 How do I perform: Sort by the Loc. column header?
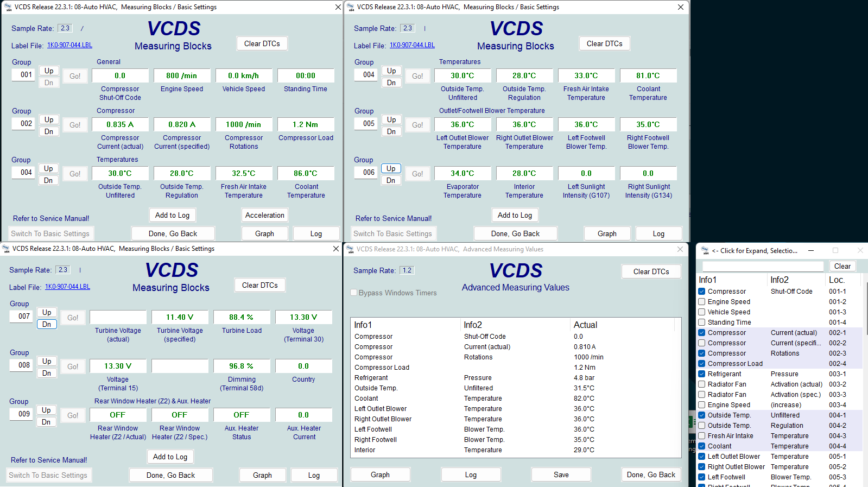844,280
